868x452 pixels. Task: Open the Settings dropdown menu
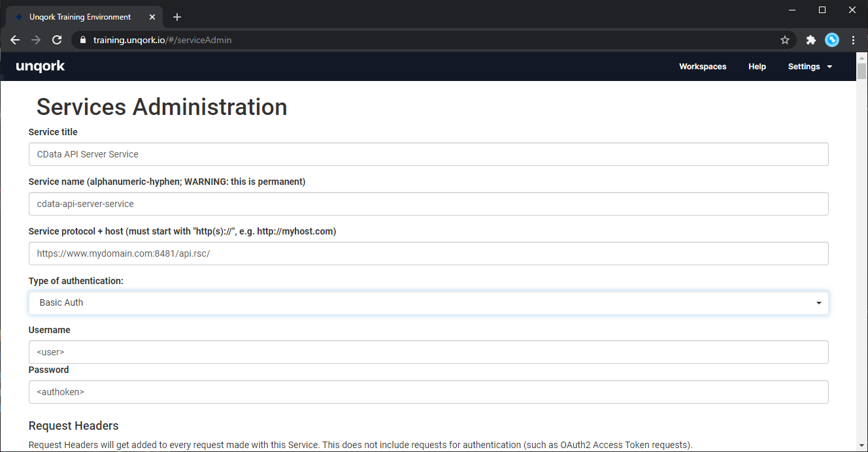810,67
